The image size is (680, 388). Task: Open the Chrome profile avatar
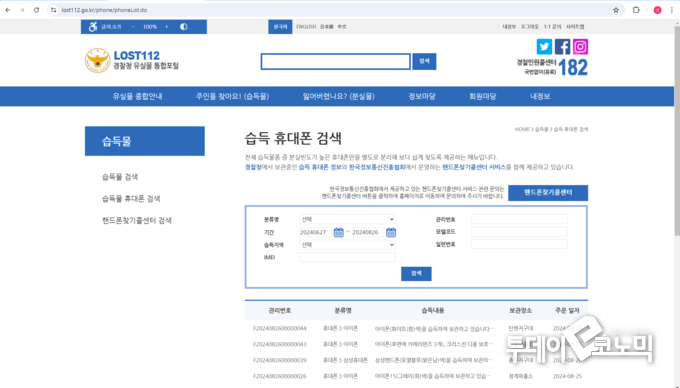[x=657, y=10]
